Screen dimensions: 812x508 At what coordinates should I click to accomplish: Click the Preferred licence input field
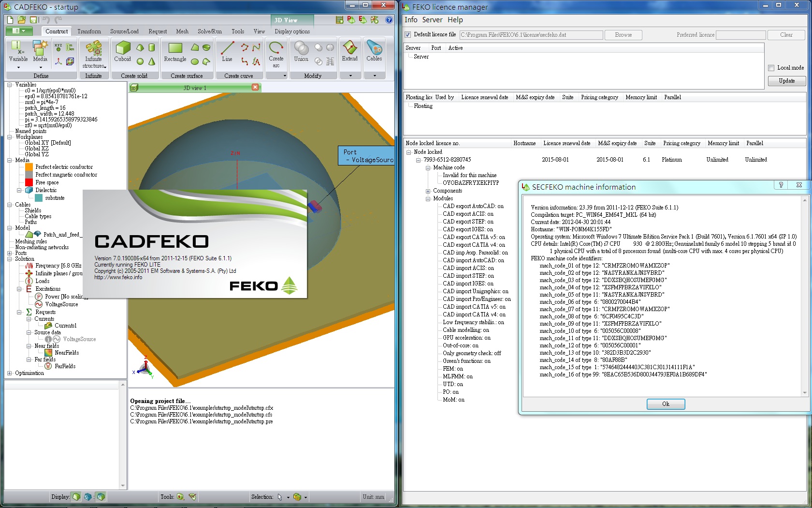pyautogui.click(x=740, y=35)
